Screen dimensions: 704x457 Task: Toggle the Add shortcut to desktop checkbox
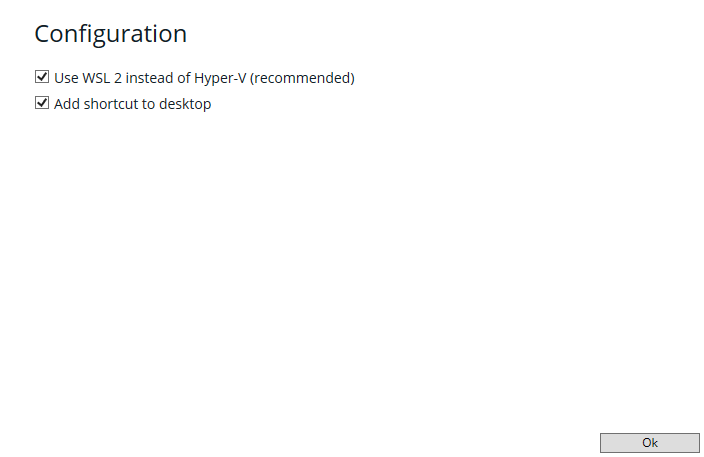pyautogui.click(x=42, y=103)
